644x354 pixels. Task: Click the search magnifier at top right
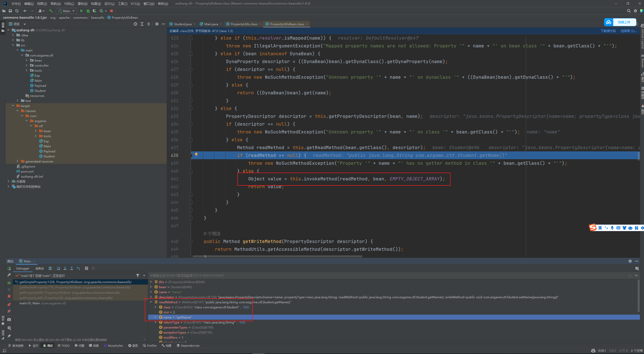[629, 11]
